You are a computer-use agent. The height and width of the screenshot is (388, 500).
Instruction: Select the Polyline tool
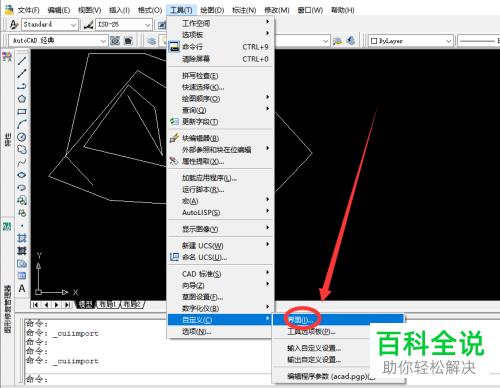pos(22,86)
